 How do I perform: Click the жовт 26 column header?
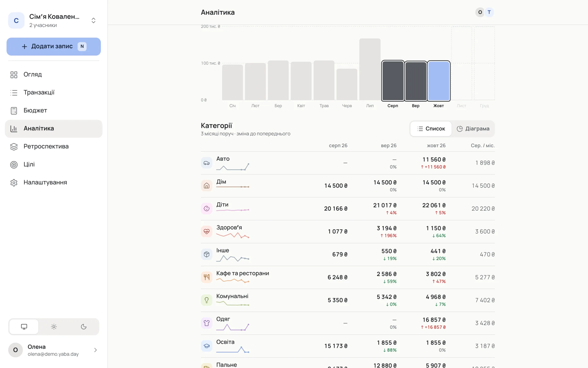(x=436, y=145)
